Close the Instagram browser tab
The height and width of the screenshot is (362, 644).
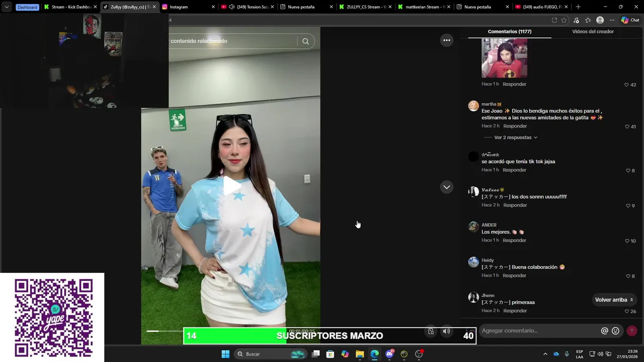pos(213,7)
